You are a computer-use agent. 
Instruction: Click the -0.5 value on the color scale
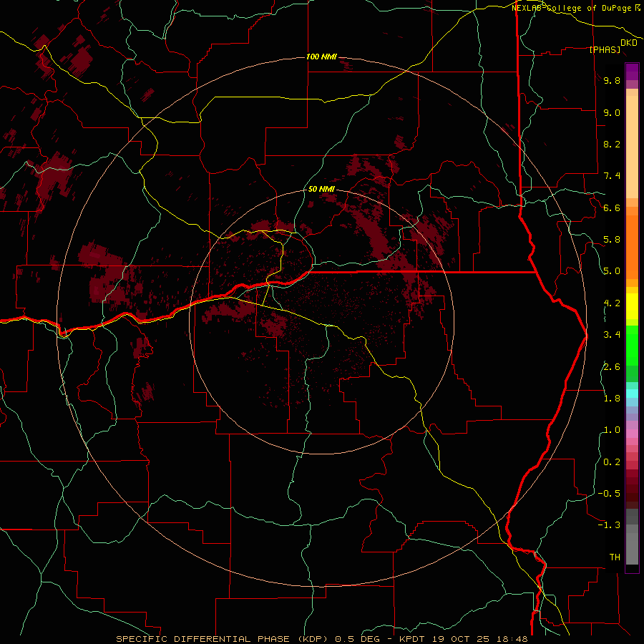pyautogui.click(x=609, y=494)
